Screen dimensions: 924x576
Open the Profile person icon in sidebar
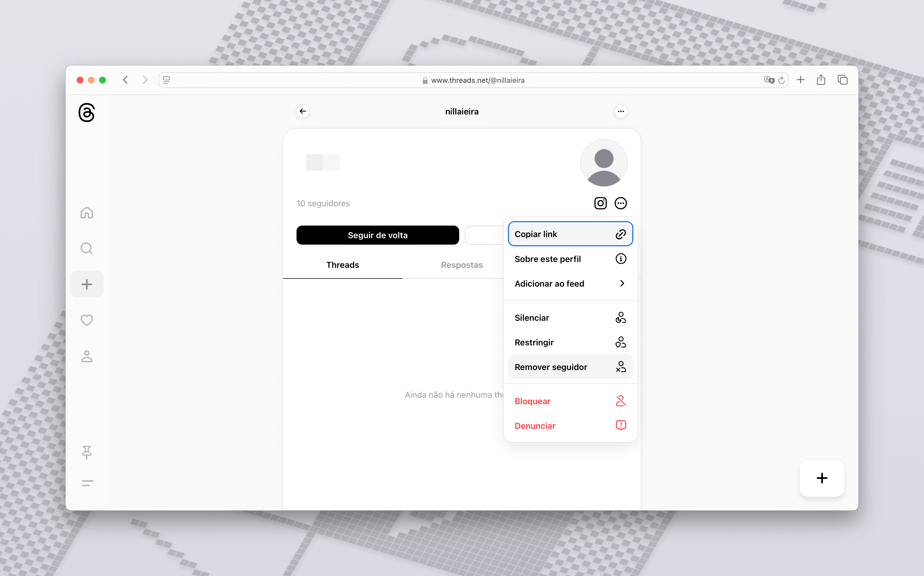87,356
